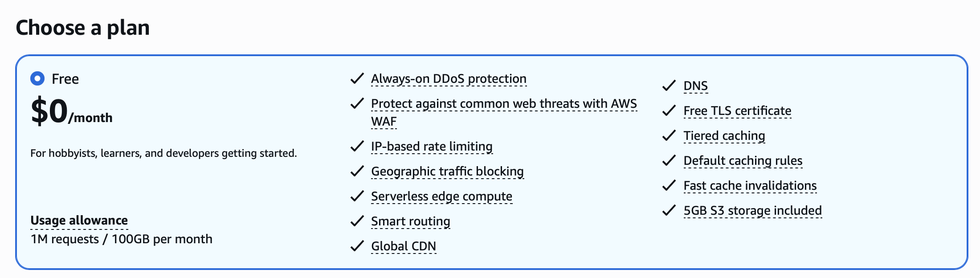Show Tiered caching details
Viewport: 980px width, 278px height.
coord(724,136)
